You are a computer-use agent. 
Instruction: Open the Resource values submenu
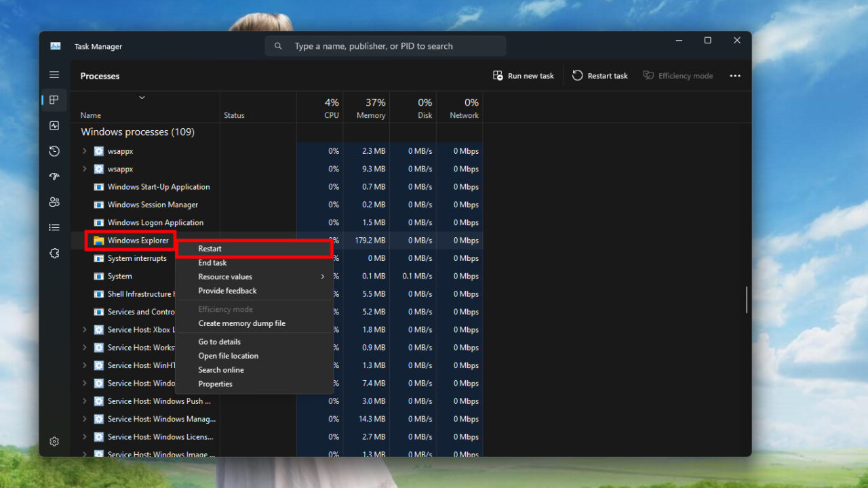coord(225,276)
